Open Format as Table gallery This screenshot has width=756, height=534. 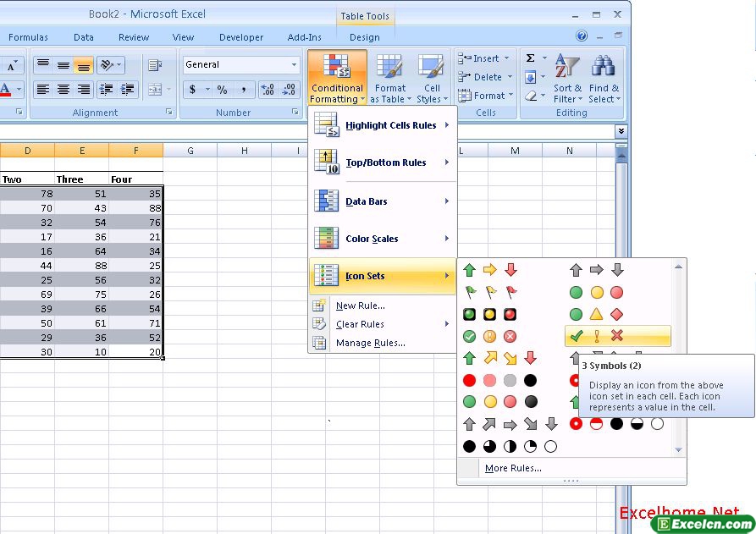[390, 78]
